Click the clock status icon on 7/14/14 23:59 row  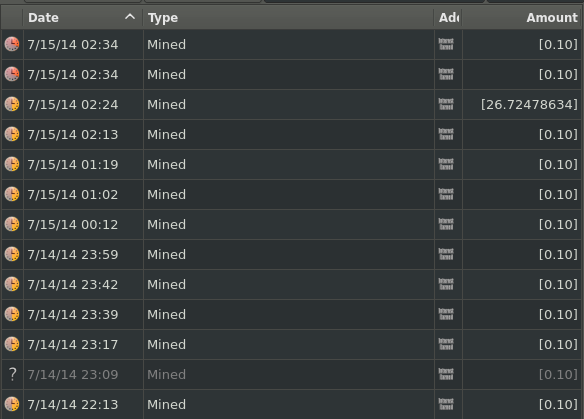(12, 254)
